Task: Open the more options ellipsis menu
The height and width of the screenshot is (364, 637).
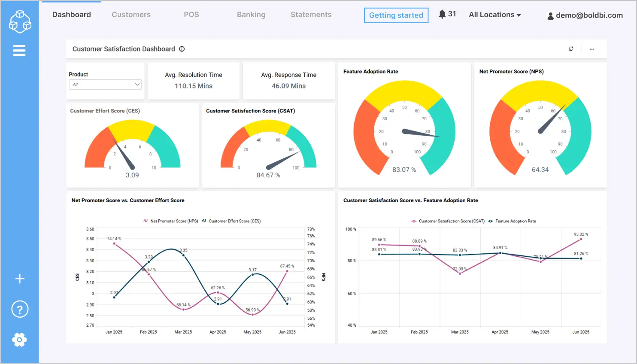Action: click(591, 49)
